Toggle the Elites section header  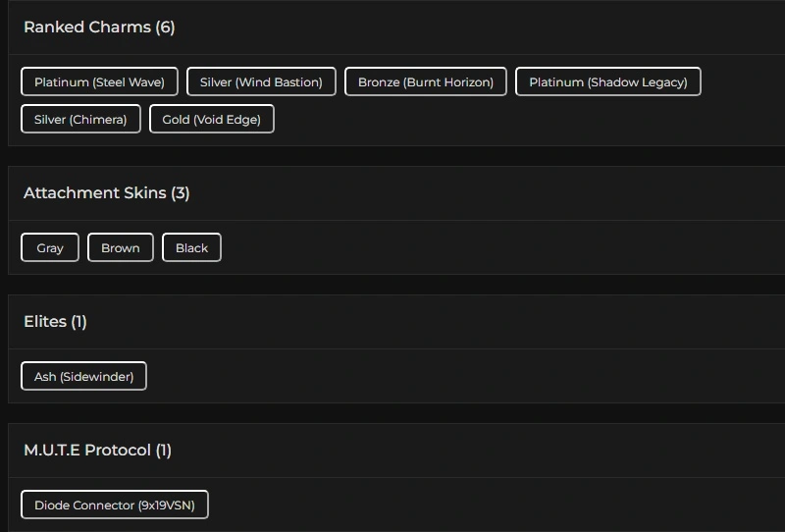[x=45, y=322]
